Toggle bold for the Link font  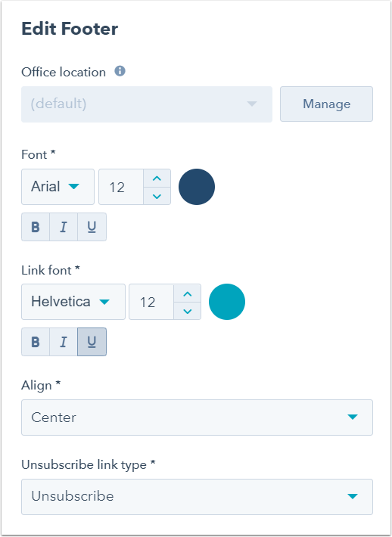(36, 342)
